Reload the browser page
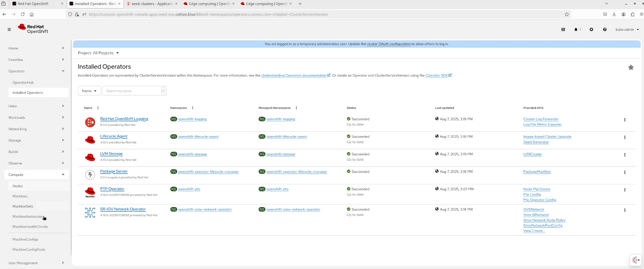Screen dimensions: 644x269 click(23, 14)
